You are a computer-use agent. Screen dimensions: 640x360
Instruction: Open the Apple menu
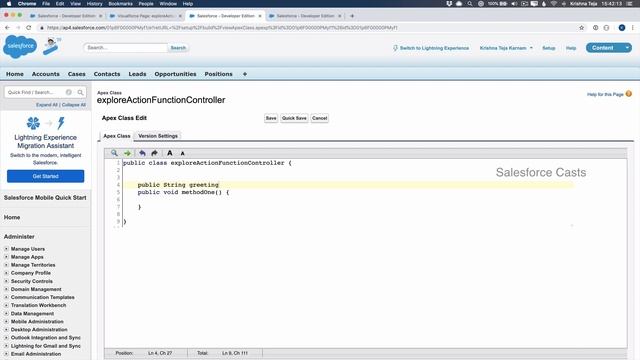[x=9, y=4]
